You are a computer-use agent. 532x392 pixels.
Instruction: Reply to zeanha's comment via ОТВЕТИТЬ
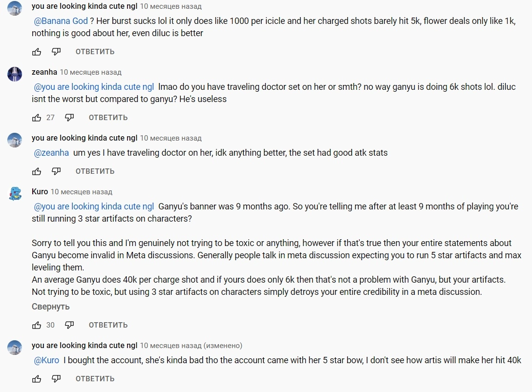tap(108, 118)
